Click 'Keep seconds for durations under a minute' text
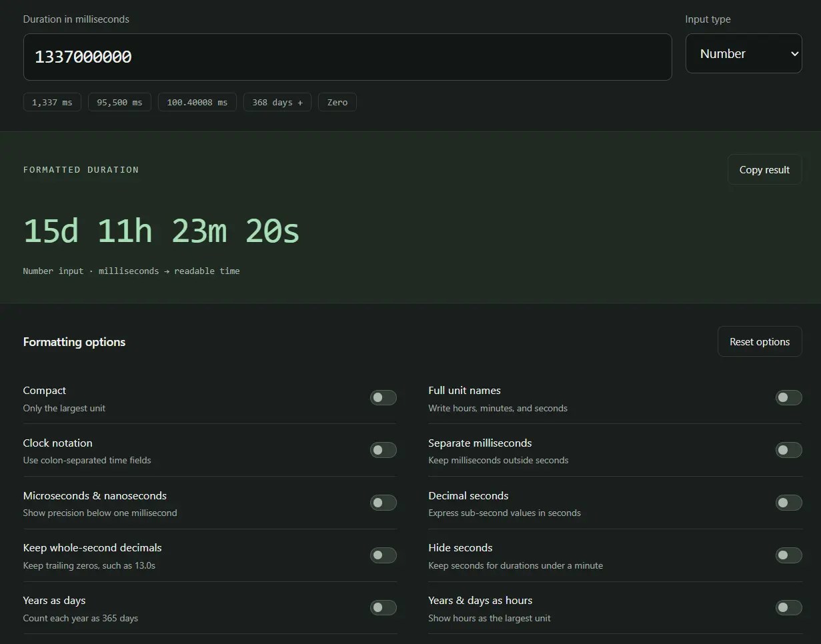Image resolution: width=821 pixels, height=644 pixels. (x=516, y=565)
